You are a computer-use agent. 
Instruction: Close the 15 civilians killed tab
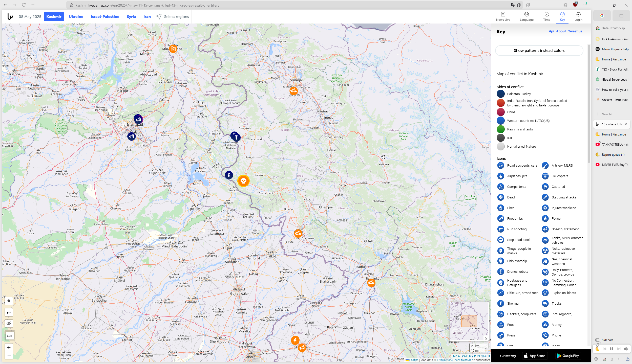(x=626, y=124)
